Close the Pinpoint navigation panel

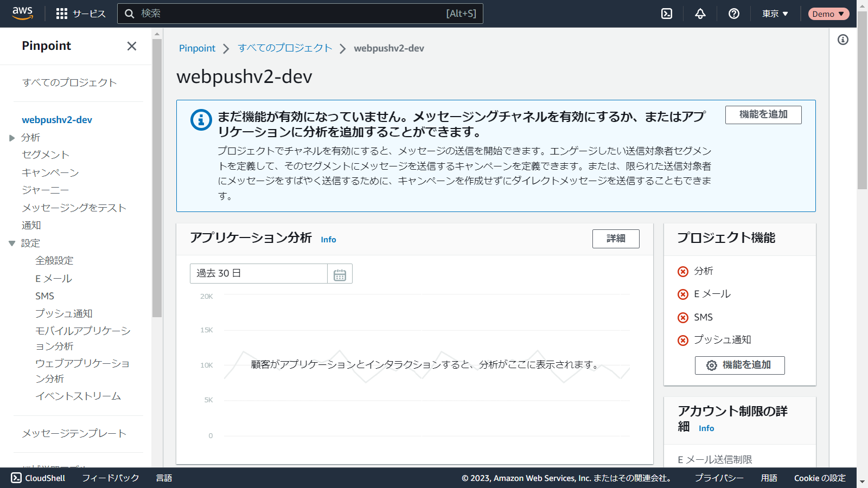click(131, 46)
